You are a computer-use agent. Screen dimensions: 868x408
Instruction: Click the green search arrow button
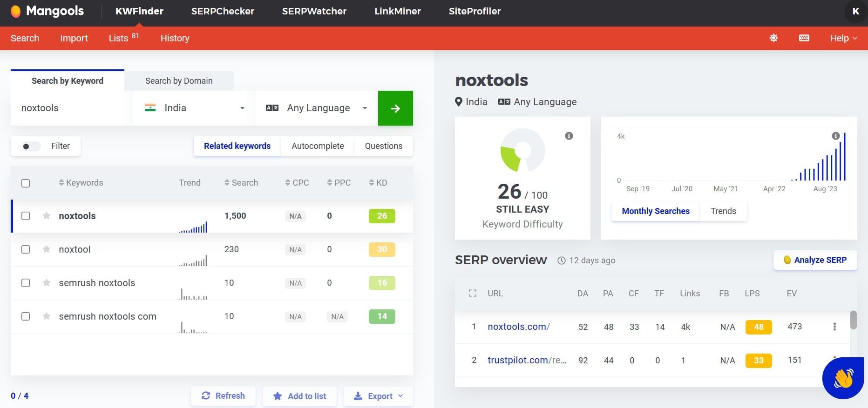click(395, 108)
